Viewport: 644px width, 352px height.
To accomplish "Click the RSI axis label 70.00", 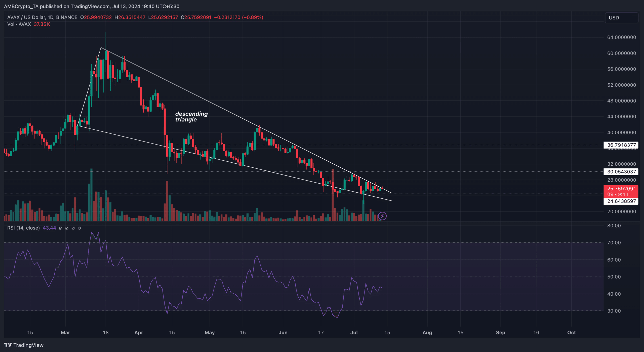I will [614, 243].
